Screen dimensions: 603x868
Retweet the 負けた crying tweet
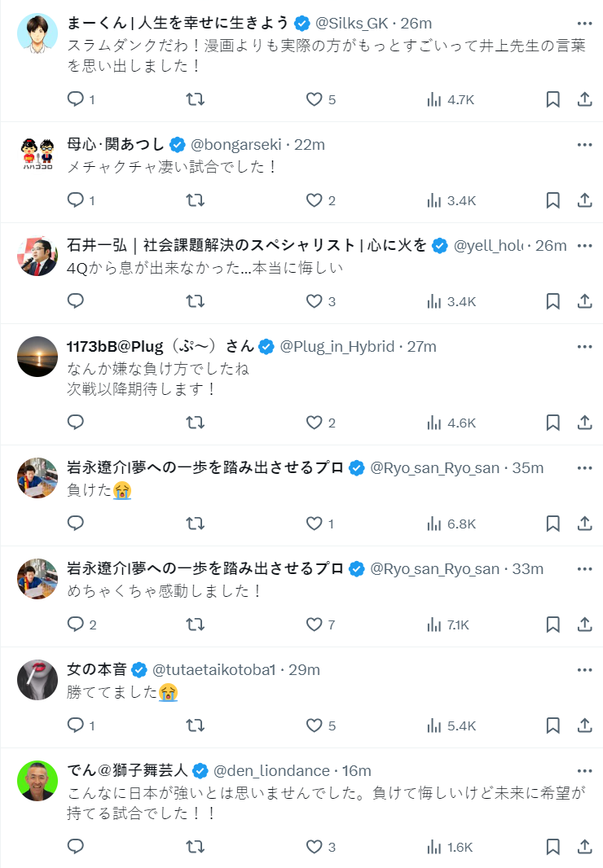[196, 524]
